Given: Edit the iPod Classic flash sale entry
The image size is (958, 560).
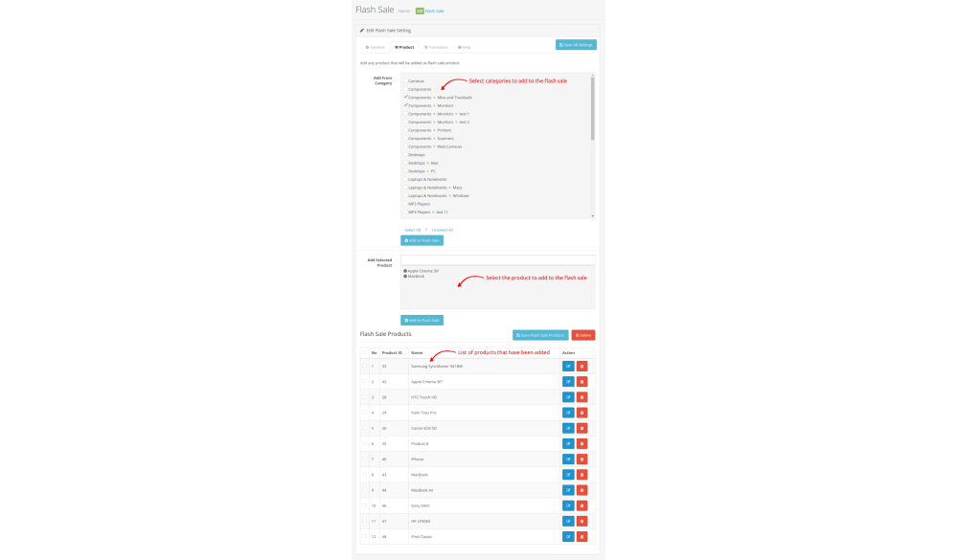Looking at the screenshot, I should click(x=568, y=536).
